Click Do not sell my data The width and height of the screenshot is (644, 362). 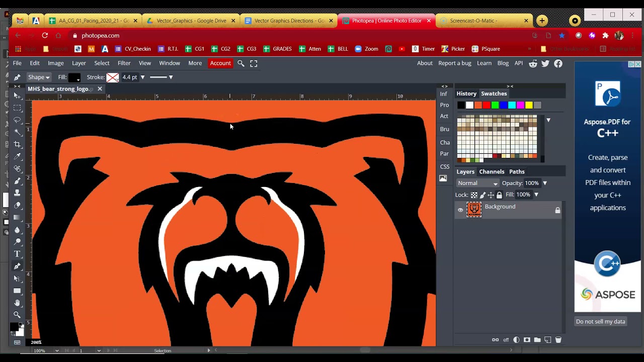click(x=601, y=322)
